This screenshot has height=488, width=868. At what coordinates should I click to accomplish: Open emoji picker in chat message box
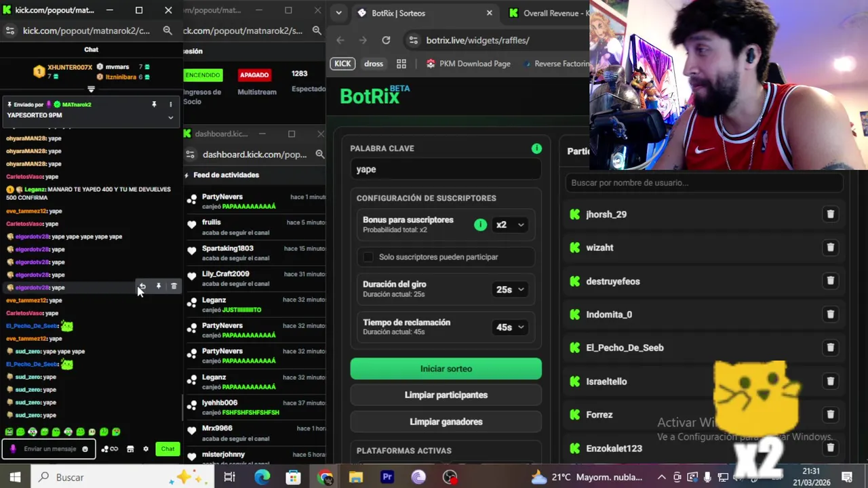click(x=85, y=449)
